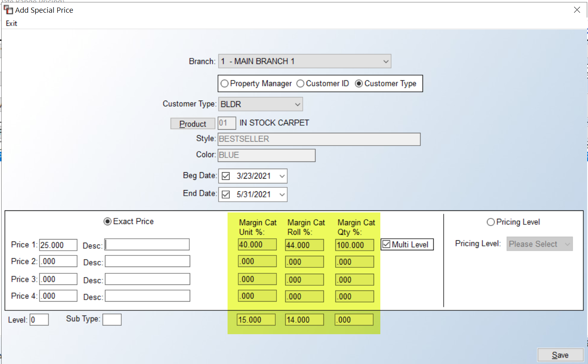Click Price 3 row Margin Cat Unit % field
Viewport: 588px width, 364px height.
tap(257, 279)
